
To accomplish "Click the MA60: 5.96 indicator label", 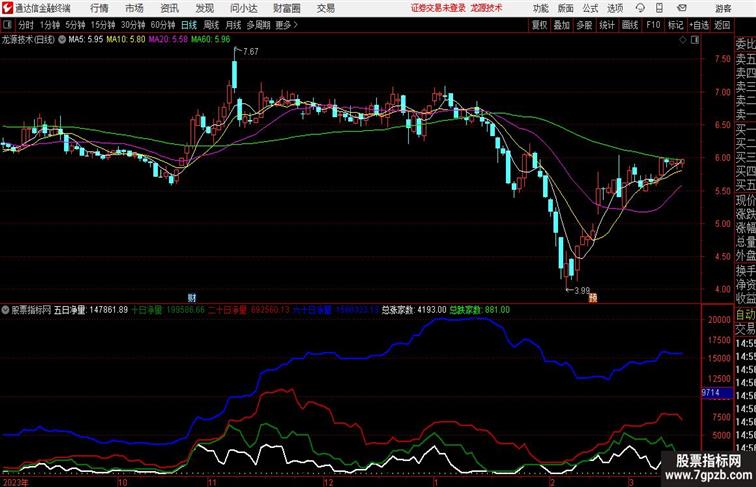I will point(211,40).
